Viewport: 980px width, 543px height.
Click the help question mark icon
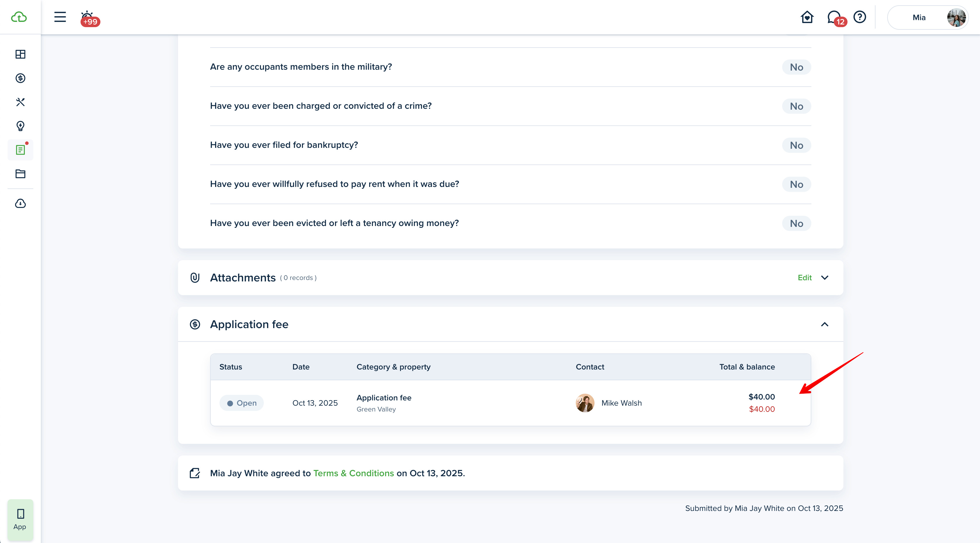click(x=859, y=17)
